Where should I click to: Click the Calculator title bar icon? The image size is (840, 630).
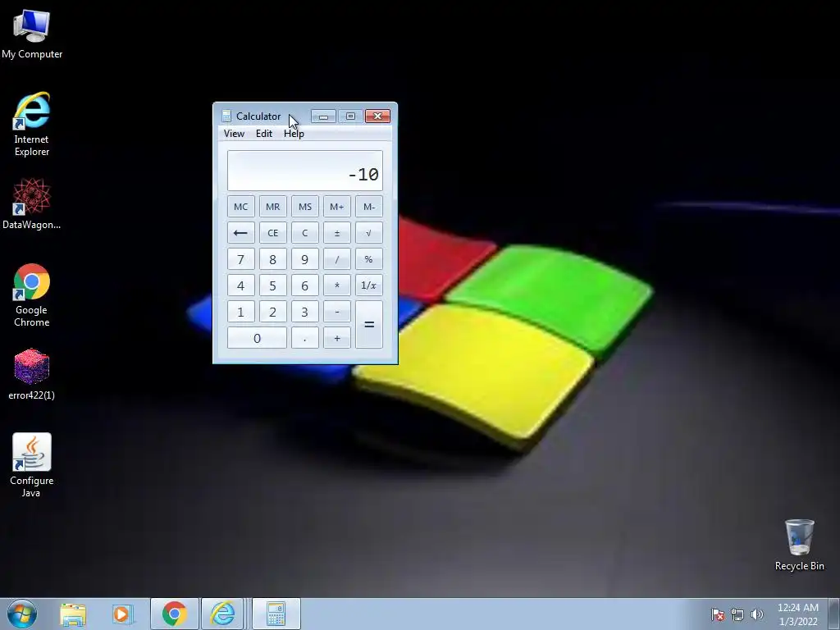226,116
